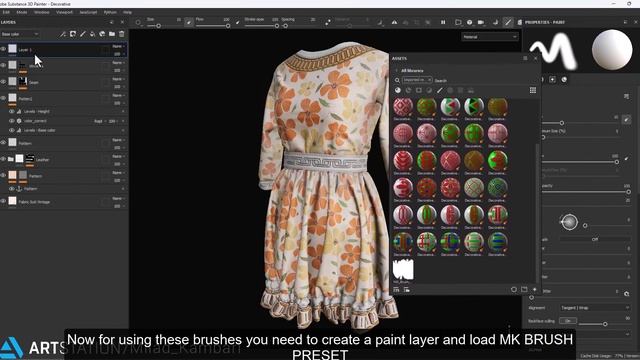Delete selected layer with trash icon
This screenshot has width=640, height=360.
(122, 34)
